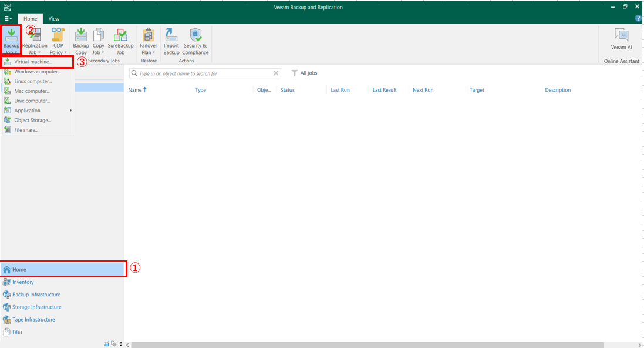This screenshot has height=348, width=644.
Task: Choose Object Storage... menu item
Action: point(38,120)
